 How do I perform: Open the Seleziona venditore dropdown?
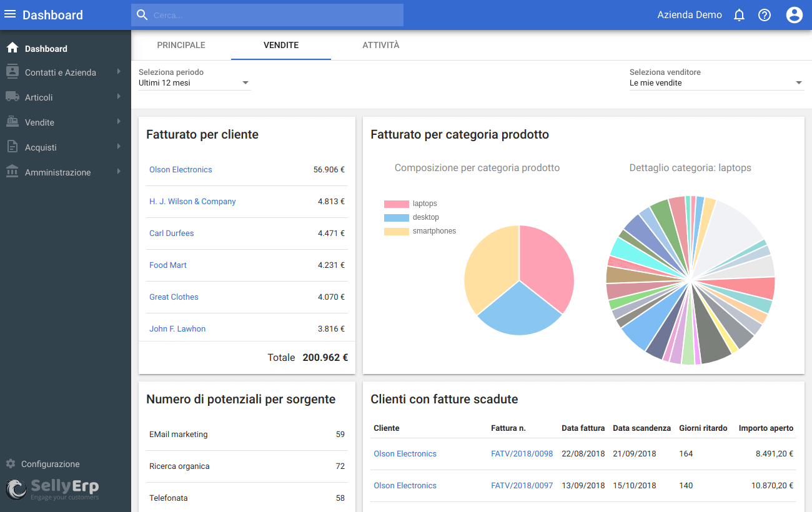pyautogui.click(x=717, y=82)
